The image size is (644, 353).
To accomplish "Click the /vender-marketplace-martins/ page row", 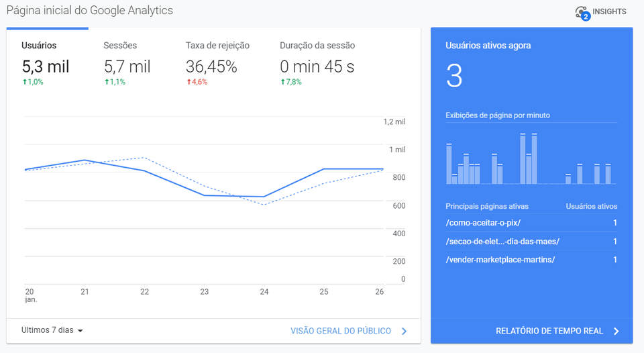I will [x=531, y=260].
